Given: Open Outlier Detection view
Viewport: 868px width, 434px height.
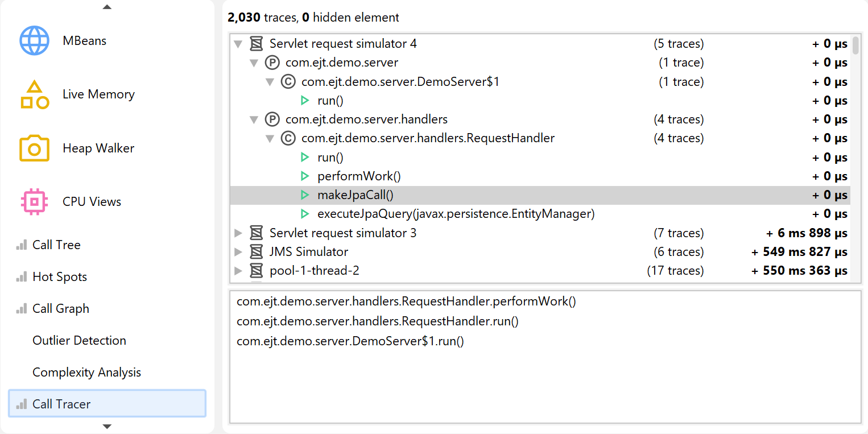Looking at the screenshot, I should point(79,340).
